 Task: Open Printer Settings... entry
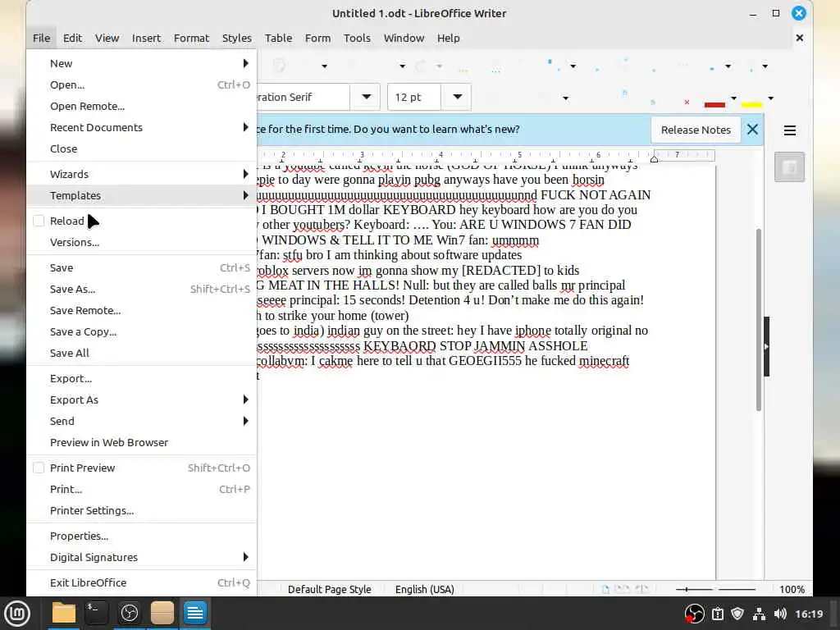(x=141, y=510)
